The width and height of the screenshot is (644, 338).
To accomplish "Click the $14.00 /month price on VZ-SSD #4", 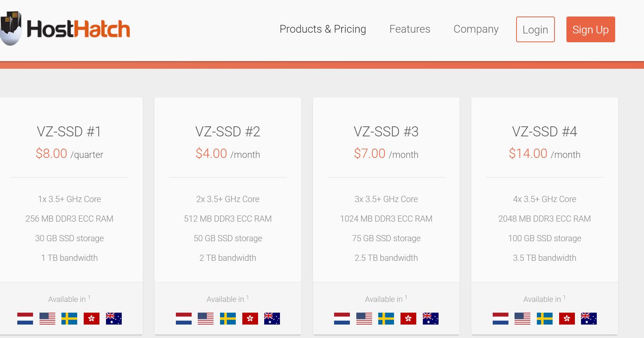I will (x=544, y=154).
